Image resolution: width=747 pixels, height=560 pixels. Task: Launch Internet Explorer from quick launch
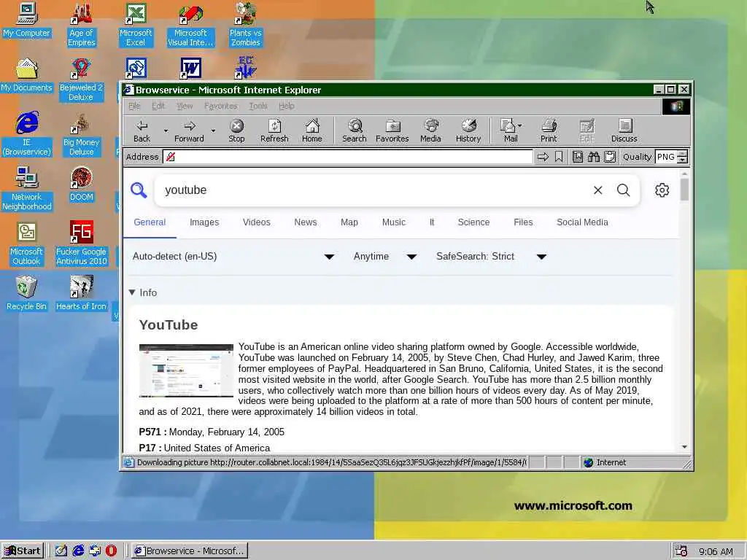[x=78, y=551]
